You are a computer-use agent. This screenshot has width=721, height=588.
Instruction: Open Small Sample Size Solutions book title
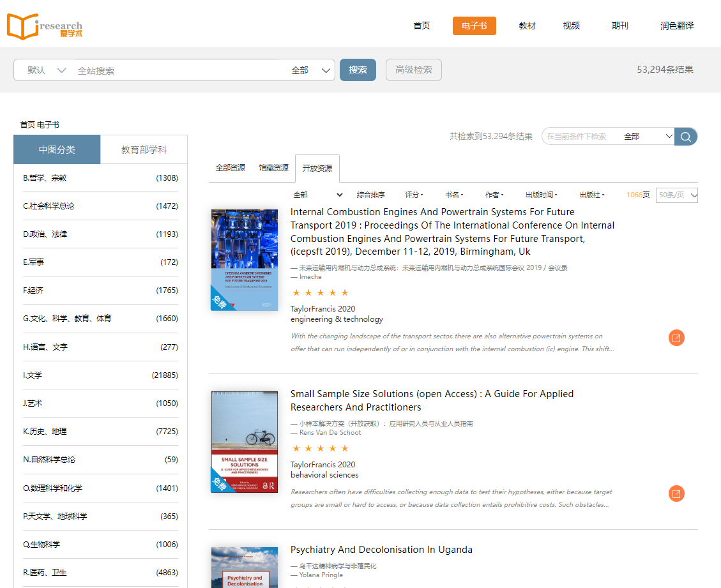(x=432, y=400)
